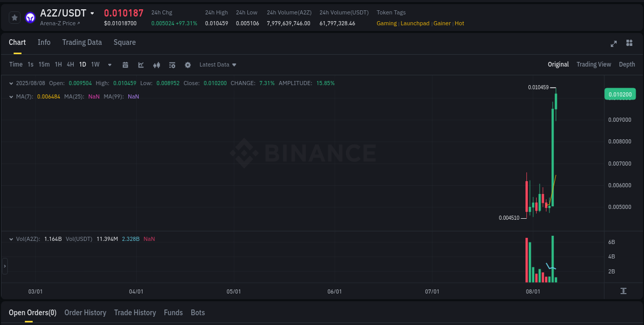Click the Arena-Z coin logo
This screenshot has width=644, height=325.
[30, 17]
